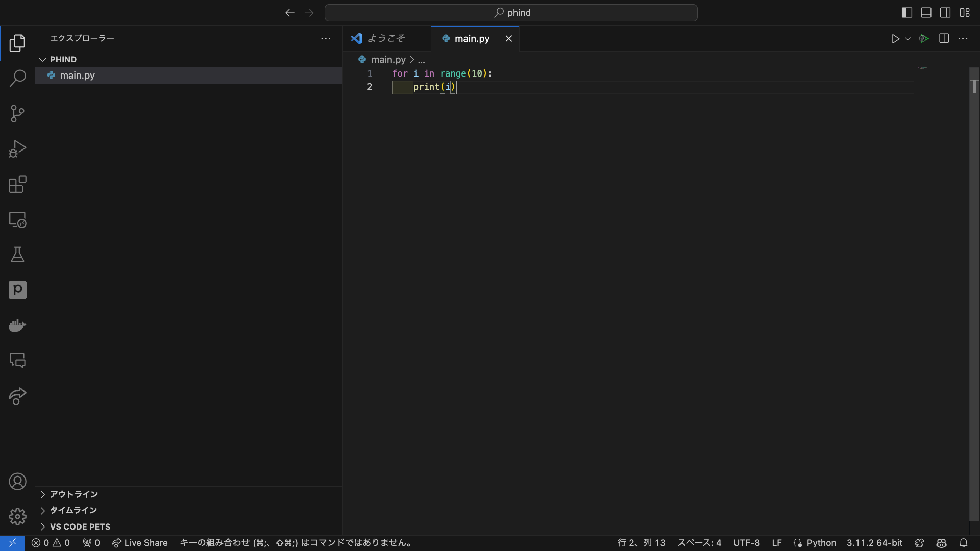Open the Extensions view
Screen dimensions: 980x551
point(17,184)
